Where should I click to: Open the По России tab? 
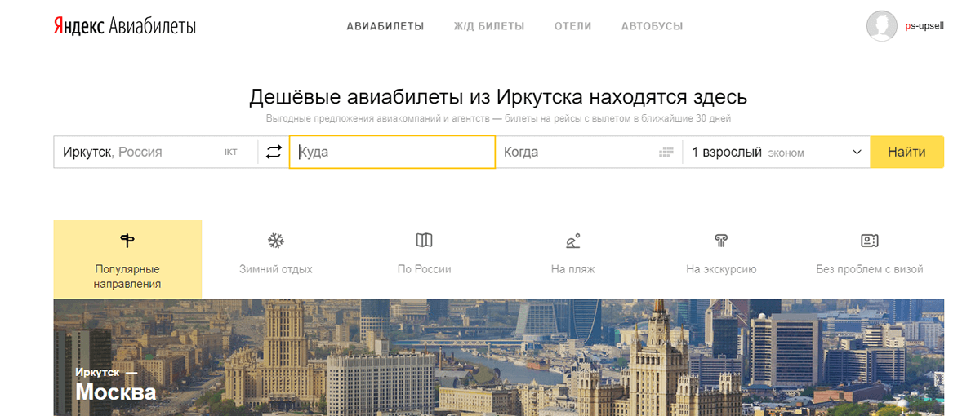coord(424,259)
